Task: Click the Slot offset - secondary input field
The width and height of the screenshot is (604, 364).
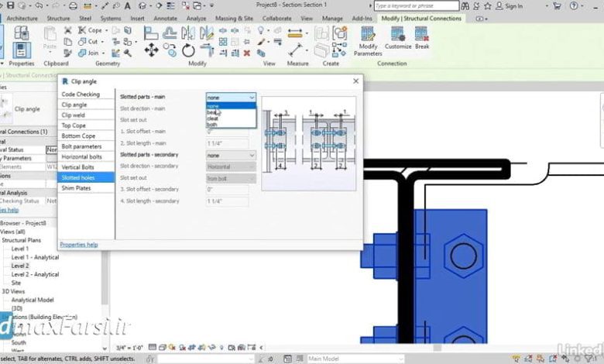Action: pyautogui.click(x=227, y=190)
